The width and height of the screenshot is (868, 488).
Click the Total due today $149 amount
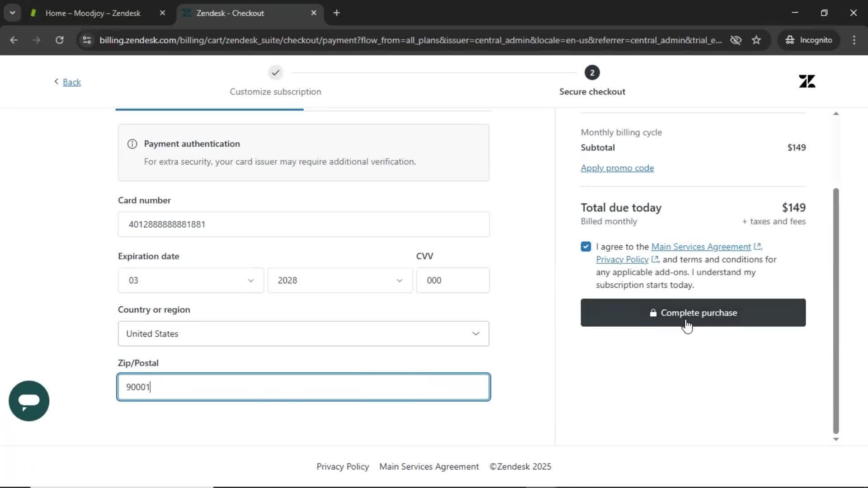pyautogui.click(x=794, y=207)
